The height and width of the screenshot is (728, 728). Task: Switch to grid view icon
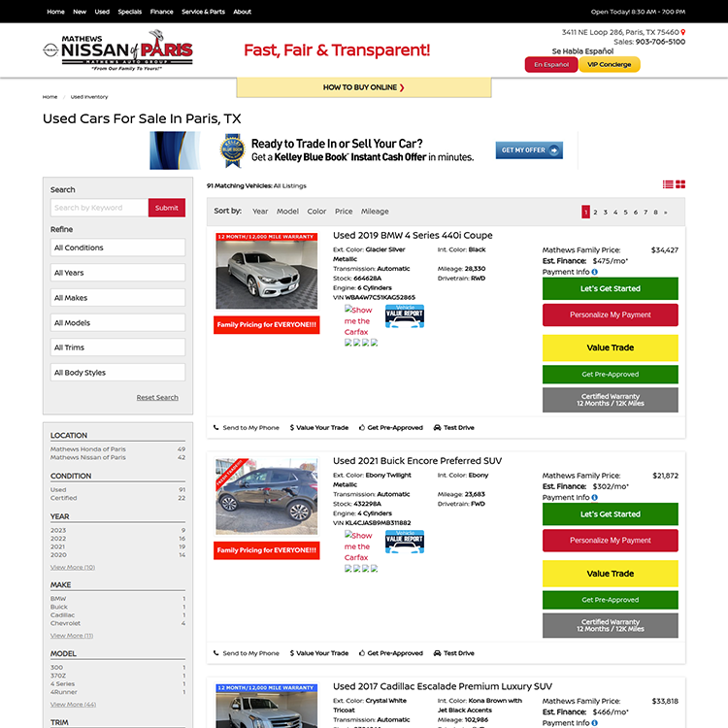(680, 184)
